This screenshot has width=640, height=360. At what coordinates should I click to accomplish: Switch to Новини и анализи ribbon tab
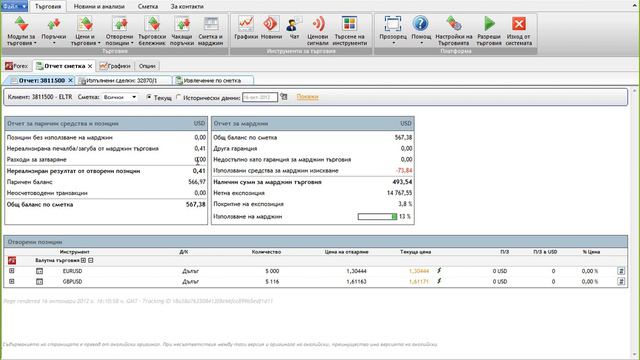[x=99, y=7]
